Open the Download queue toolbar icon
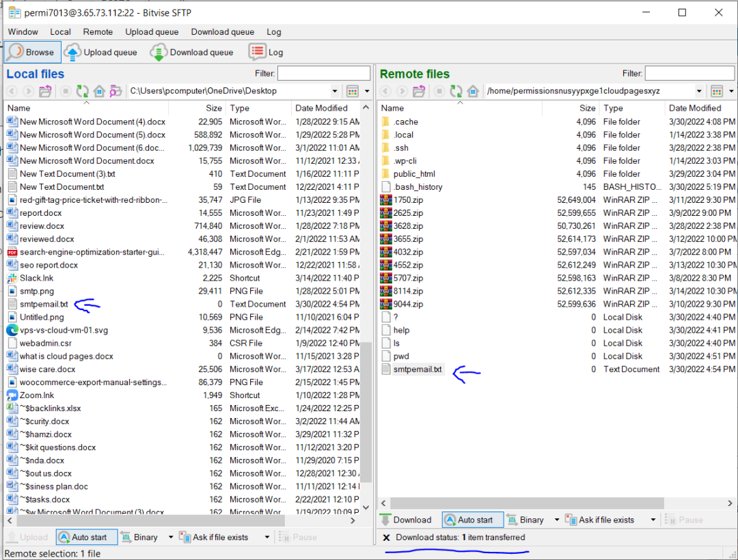 (159, 52)
